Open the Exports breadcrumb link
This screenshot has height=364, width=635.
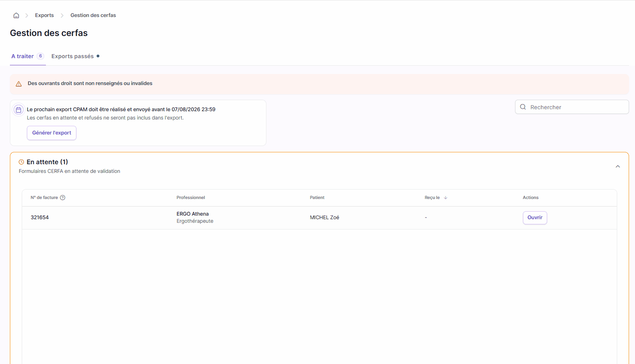[44, 15]
